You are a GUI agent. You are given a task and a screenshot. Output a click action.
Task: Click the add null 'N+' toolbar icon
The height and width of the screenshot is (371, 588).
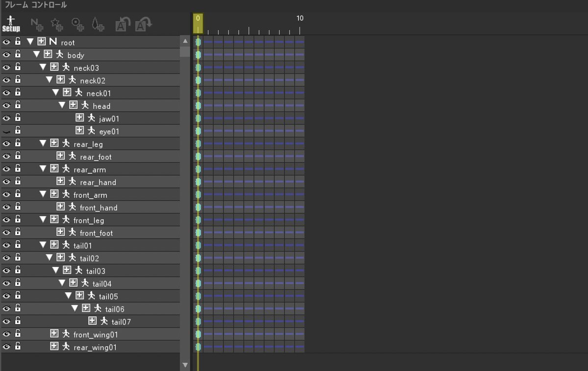coord(37,24)
